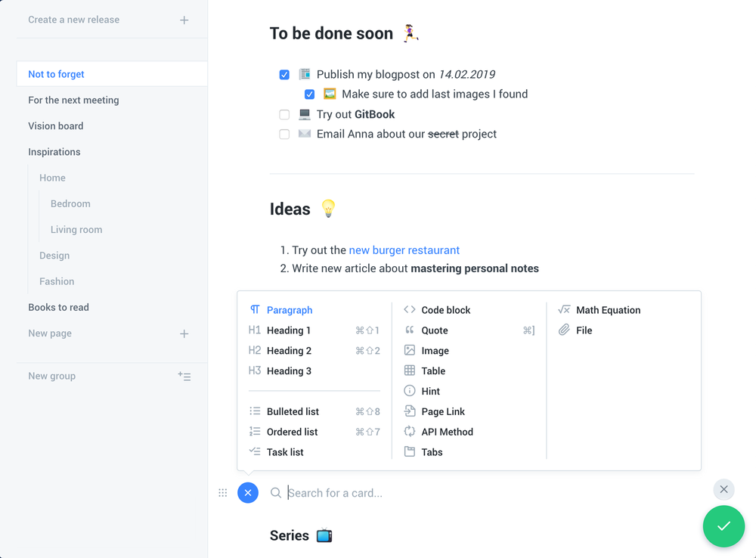
Task: Open the new burger restaurant link
Action: 404,250
